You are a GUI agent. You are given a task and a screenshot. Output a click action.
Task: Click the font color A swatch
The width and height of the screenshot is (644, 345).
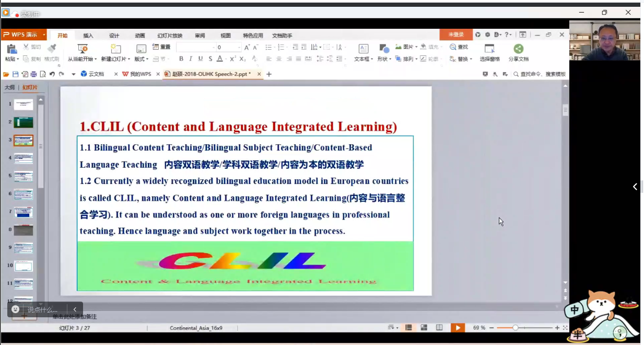pos(220,59)
